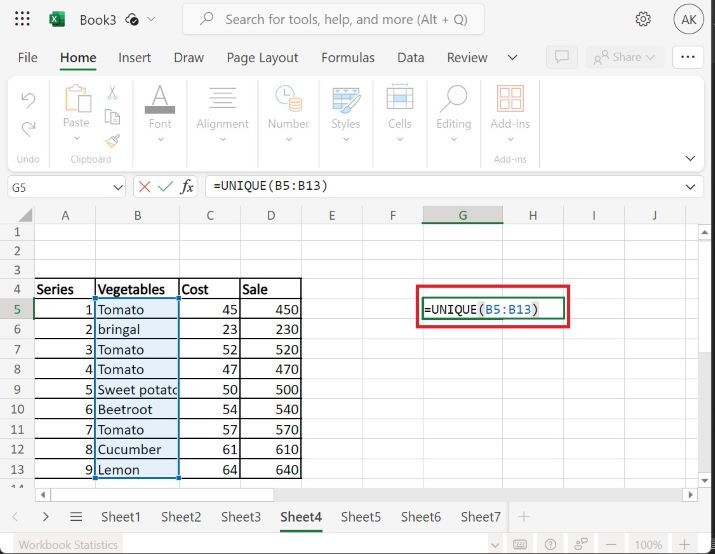Screen dimensions: 715x554
Task: Open the more options ellipsis button
Action: pos(688,57)
